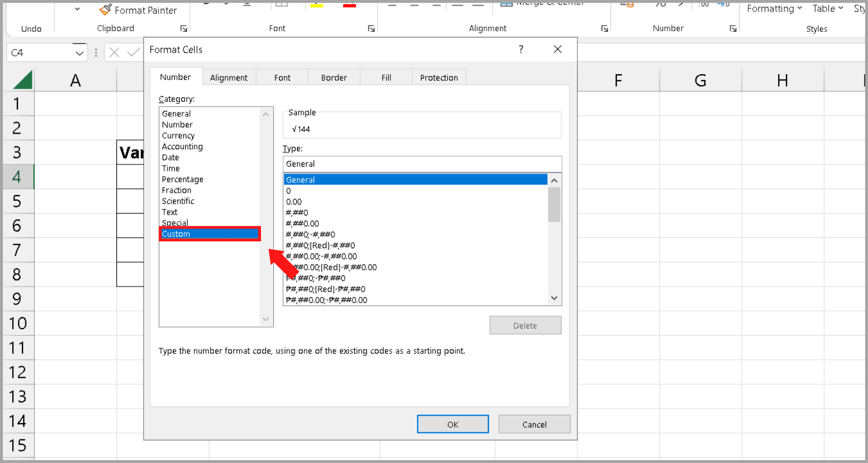Switch to the Alignment tab
The image size is (868, 463).
[x=229, y=78]
